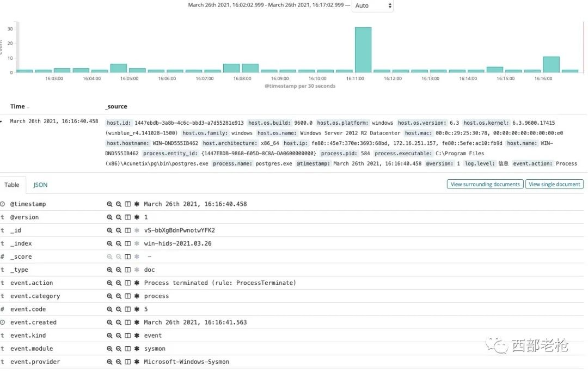Collapse the expanded document row arrow

(3, 121)
